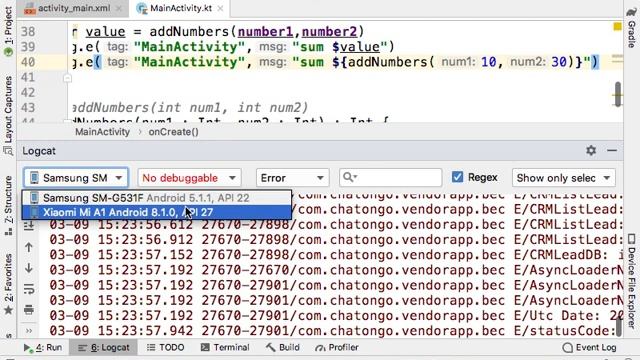Click the search magnifier icon in Logcat
The height and width of the screenshot is (360, 640).
[x=349, y=177]
